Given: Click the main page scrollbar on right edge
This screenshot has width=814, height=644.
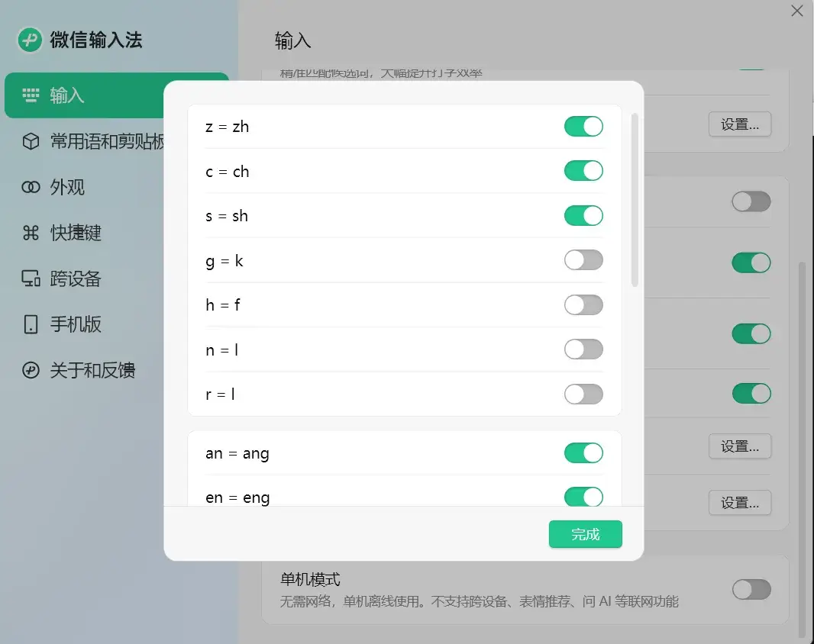Looking at the screenshot, I should 803,449.
